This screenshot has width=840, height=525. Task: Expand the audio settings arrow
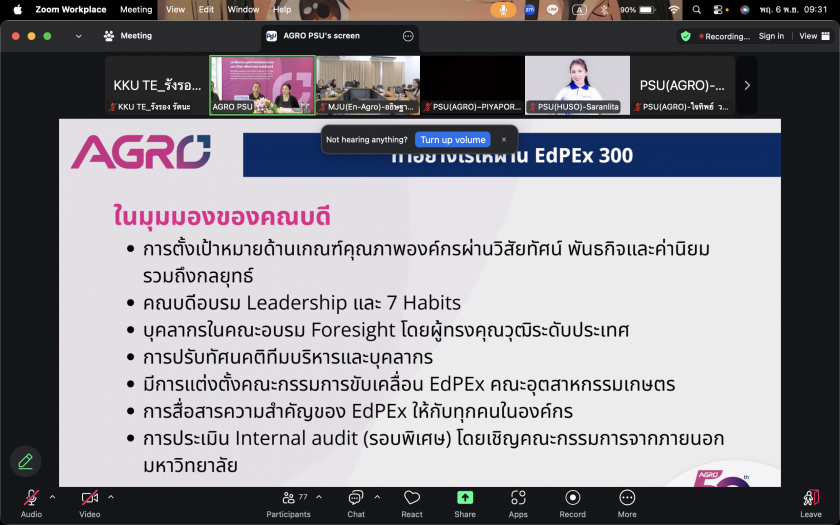[x=52, y=496]
